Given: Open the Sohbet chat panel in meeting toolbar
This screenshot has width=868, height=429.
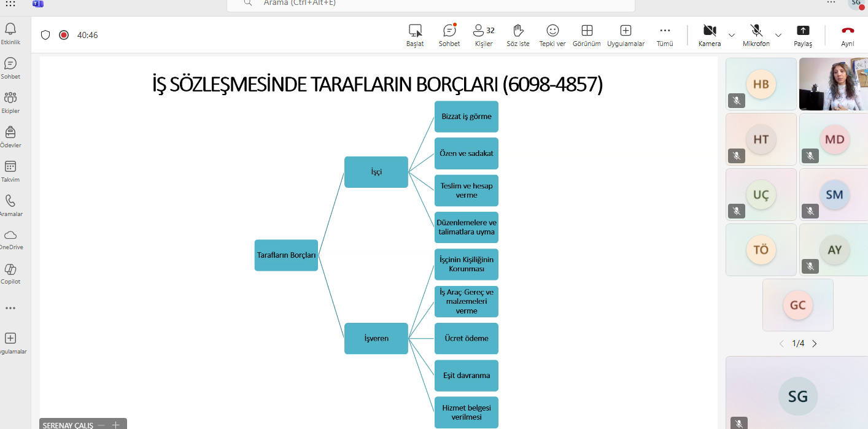Looking at the screenshot, I should pos(449,35).
